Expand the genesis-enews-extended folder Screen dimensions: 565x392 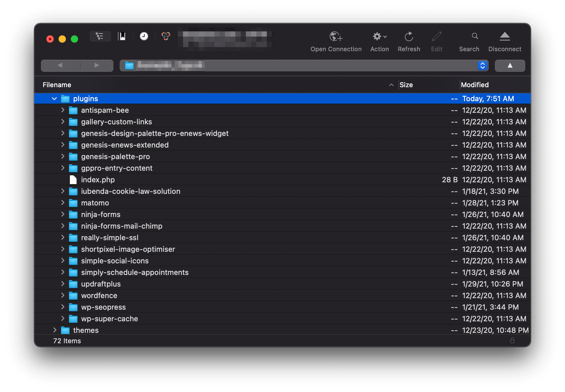(63, 145)
